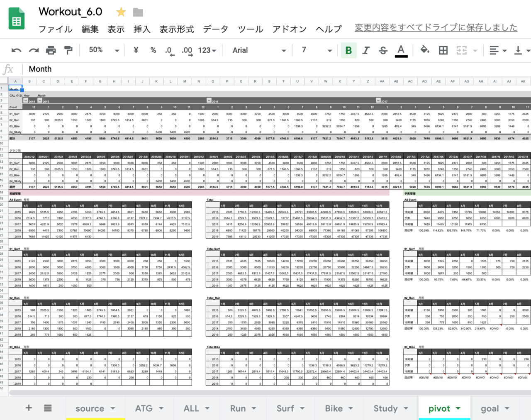Open the text color picker
531x420 pixels.
(401, 51)
